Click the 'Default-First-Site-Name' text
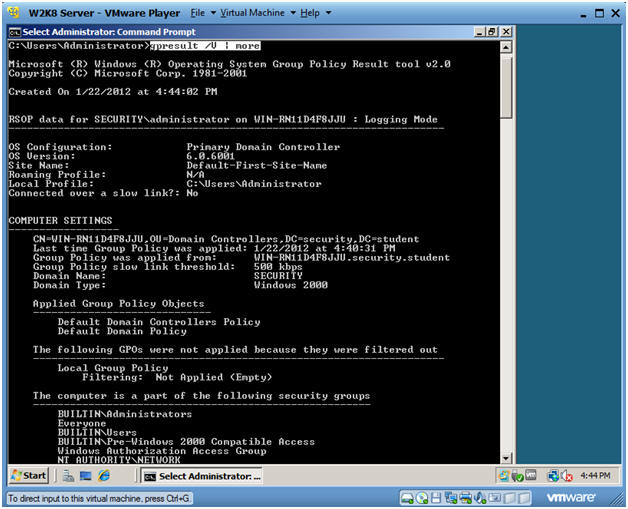The height and width of the screenshot is (509, 628). point(257,165)
